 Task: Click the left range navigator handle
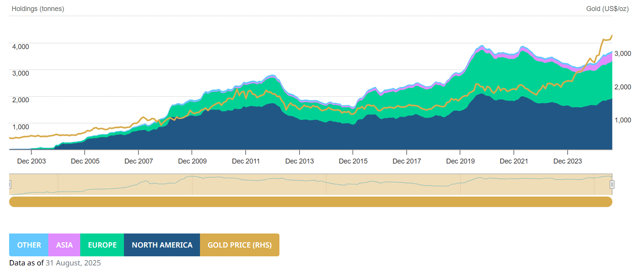click(10, 184)
